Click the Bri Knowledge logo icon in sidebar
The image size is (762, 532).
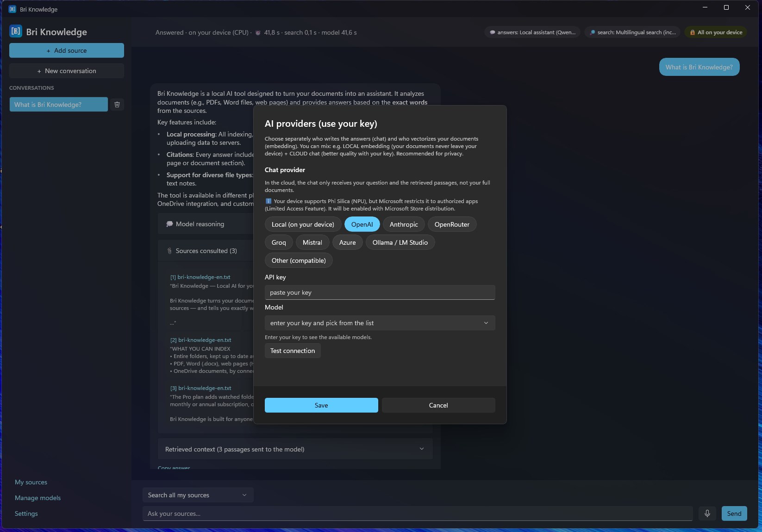point(16,31)
